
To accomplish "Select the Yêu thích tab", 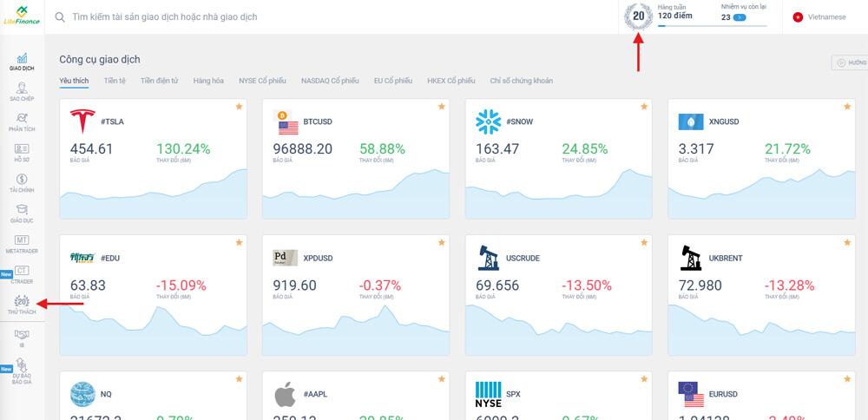I will point(74,81).
